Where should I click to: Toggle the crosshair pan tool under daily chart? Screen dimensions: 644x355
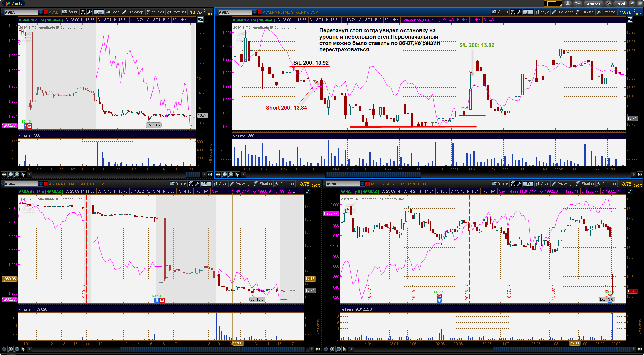pyautogui.click(x=326, y=349)
